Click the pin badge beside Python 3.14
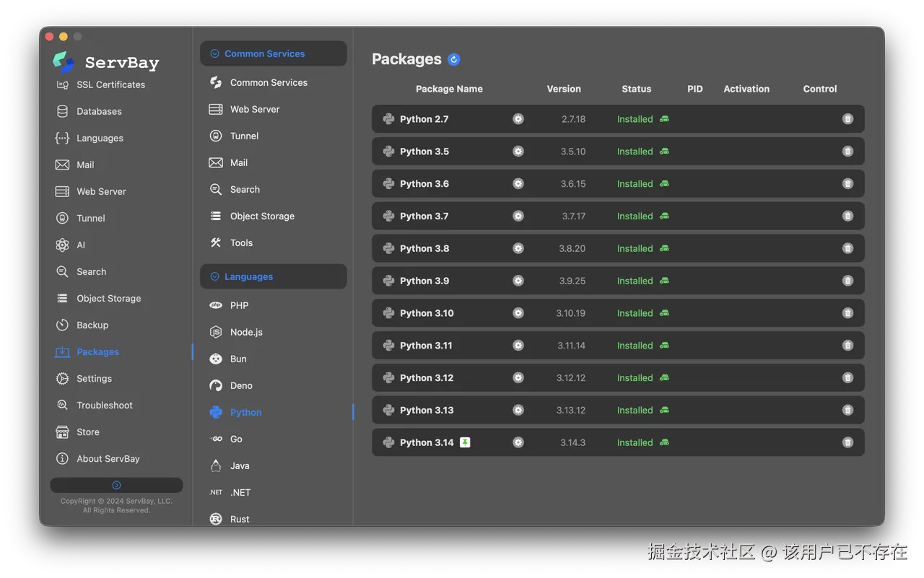Screen dimensions: 924x578 tap(465, 442)
